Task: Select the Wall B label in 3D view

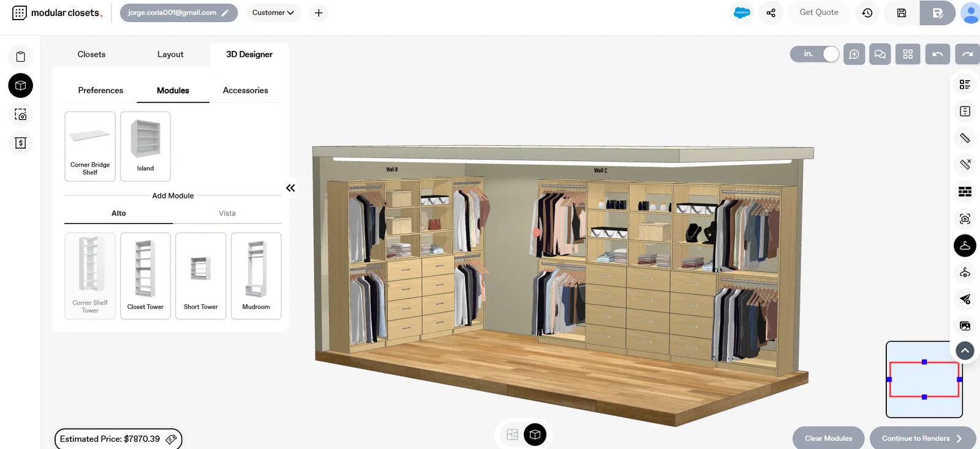Action: (392, 170)
